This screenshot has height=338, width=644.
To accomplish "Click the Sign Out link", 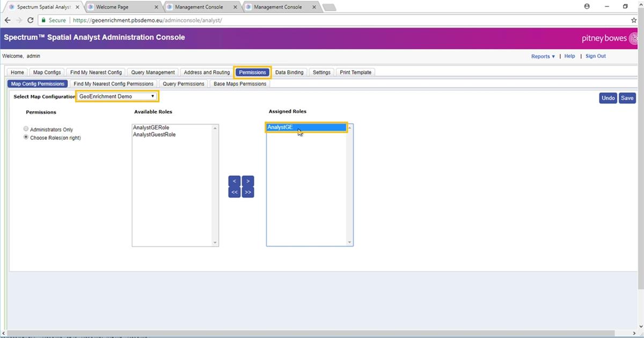I will click(596, 56).
